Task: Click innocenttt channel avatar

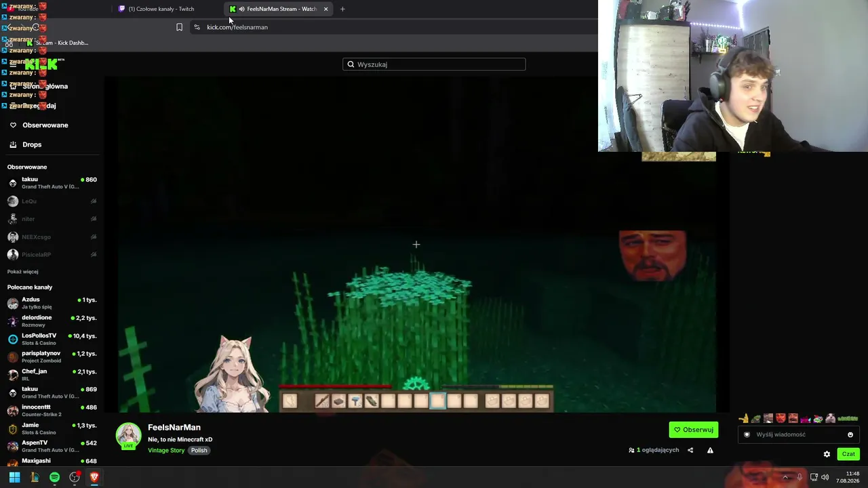Action: point(13,411)
